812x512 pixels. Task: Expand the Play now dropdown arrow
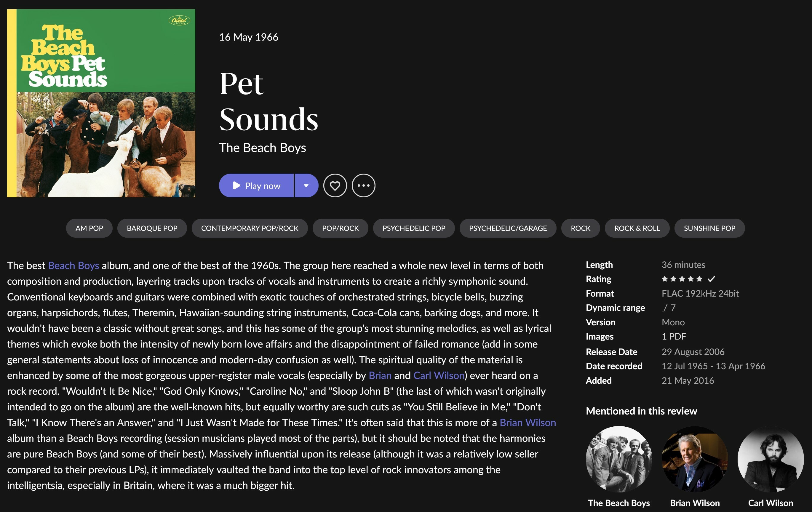point(306,185)
